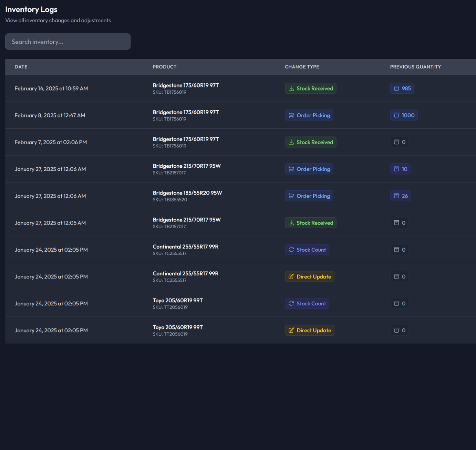
Task: Click download icon in February 7 Stock Received badge
Action: pyautogui.click(x=291, y=142)
